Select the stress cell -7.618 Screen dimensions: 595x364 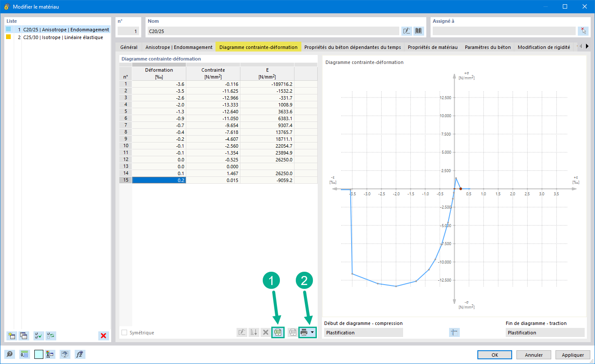pyautogui.click(x=213, y=132)
